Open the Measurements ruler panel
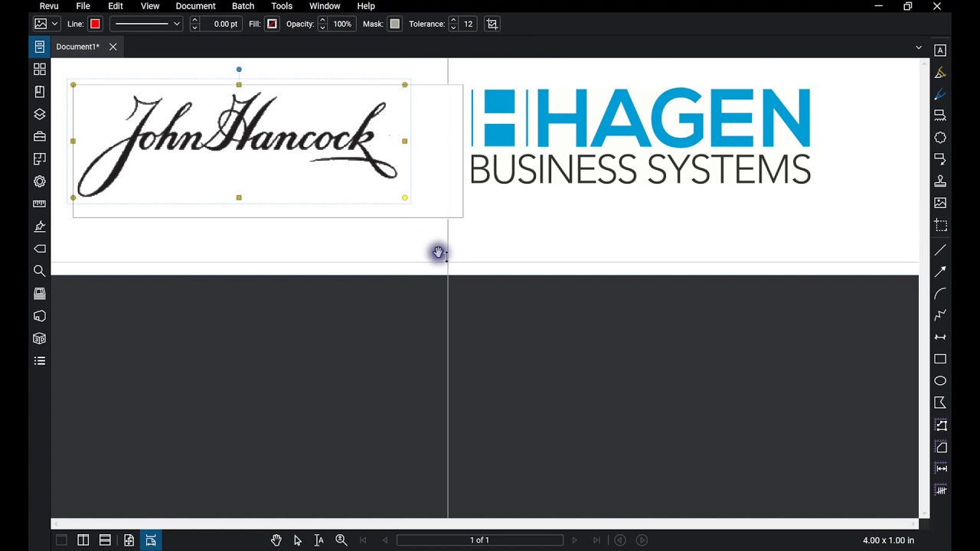Image resolution: width=980 pixels, height=551 pixels. (x=40, y=204)
